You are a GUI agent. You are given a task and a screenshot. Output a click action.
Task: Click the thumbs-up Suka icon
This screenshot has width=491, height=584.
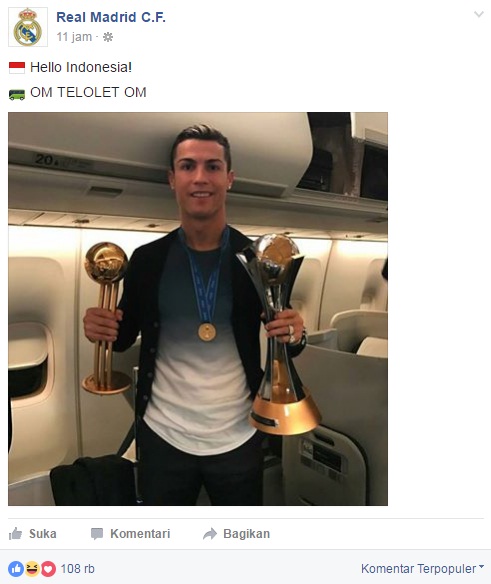16,534
